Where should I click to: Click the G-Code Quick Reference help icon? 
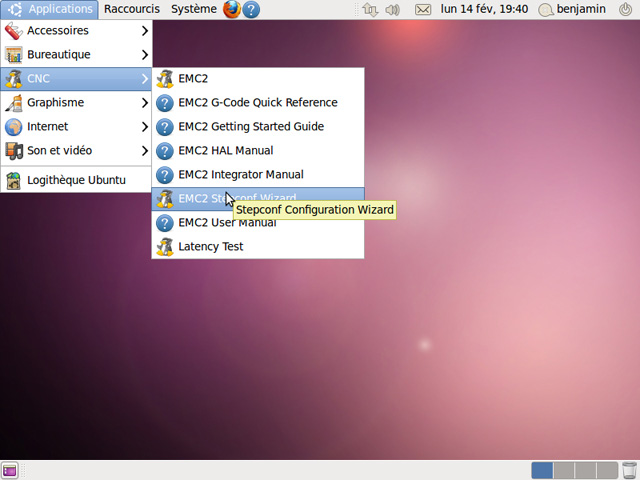165,103
